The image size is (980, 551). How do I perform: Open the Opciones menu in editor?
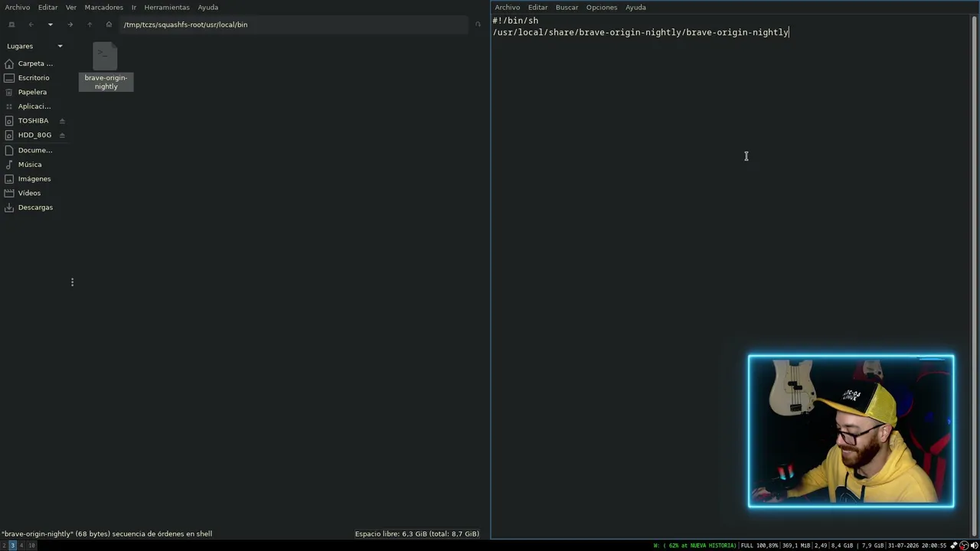click(602, 8)
